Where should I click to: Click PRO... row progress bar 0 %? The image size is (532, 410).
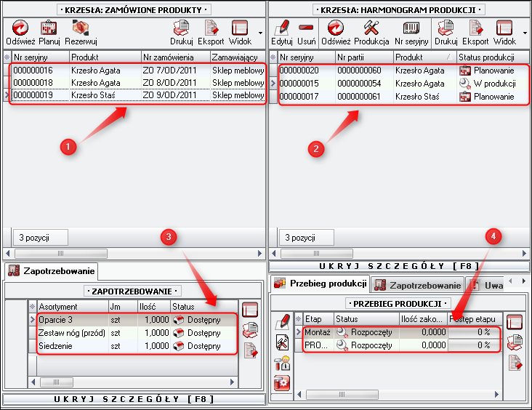pos(475,345)
